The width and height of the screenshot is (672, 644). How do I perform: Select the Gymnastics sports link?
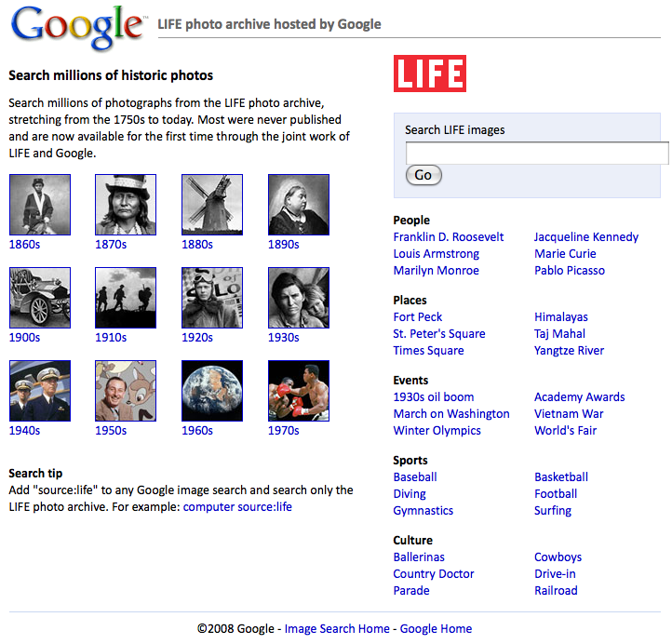pyautogui.click(x=423, y=511)
